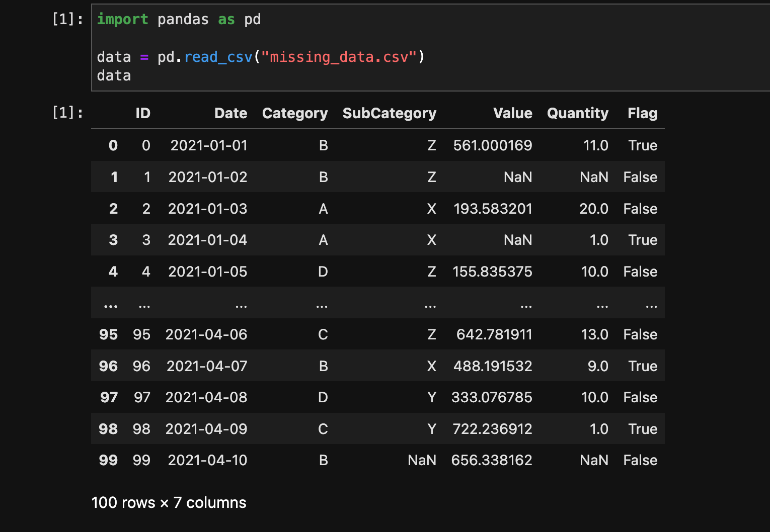Click the quantity cell 20.0
The image size is (770, 532).
coord(594,209)
